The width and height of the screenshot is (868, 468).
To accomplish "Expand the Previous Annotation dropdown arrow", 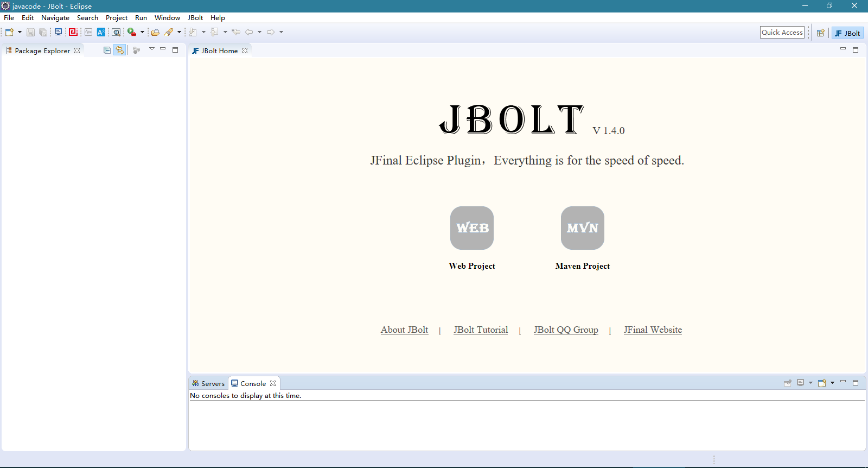I will pyautogui.click(x=225, y=32).
